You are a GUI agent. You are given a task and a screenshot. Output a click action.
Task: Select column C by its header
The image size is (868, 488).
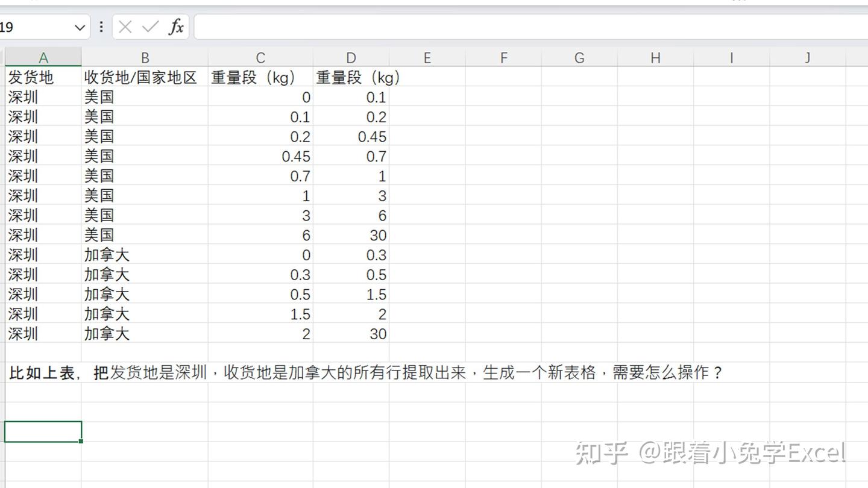click(x=260, y=57)
